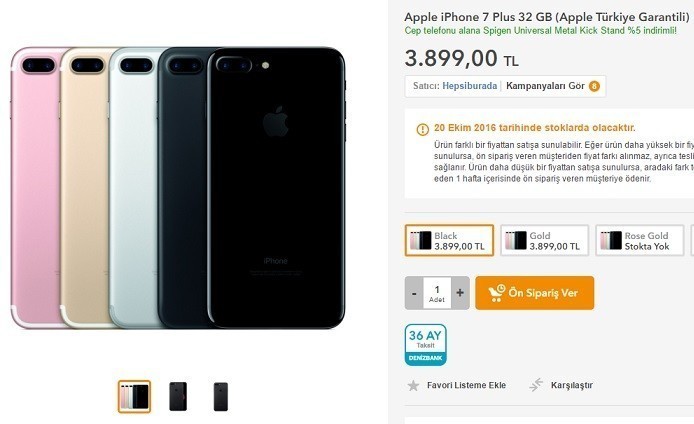Open the Hepsiburada seller link

(470, 86)
